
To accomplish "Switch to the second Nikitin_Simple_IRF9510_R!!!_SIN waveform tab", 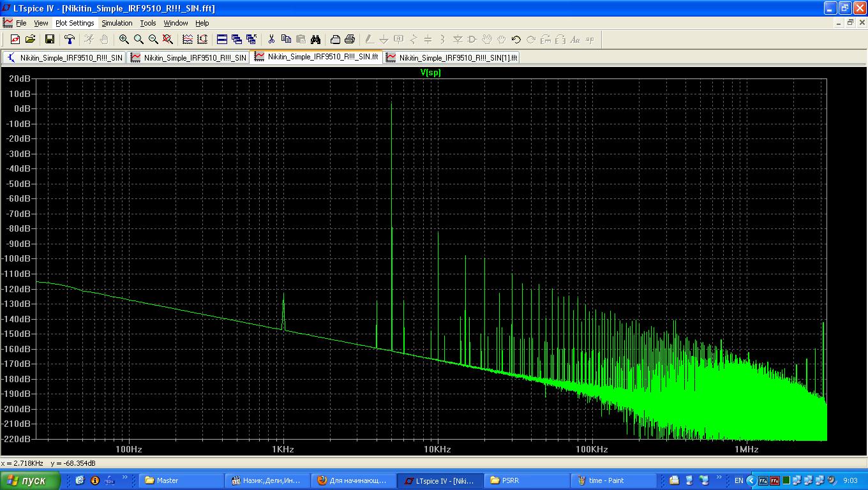I will click(x=189, y=57).
